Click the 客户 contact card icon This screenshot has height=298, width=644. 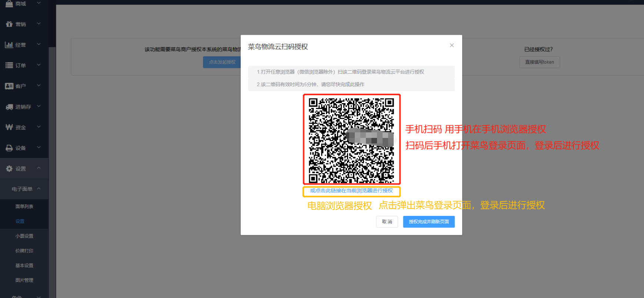[9, 86]
